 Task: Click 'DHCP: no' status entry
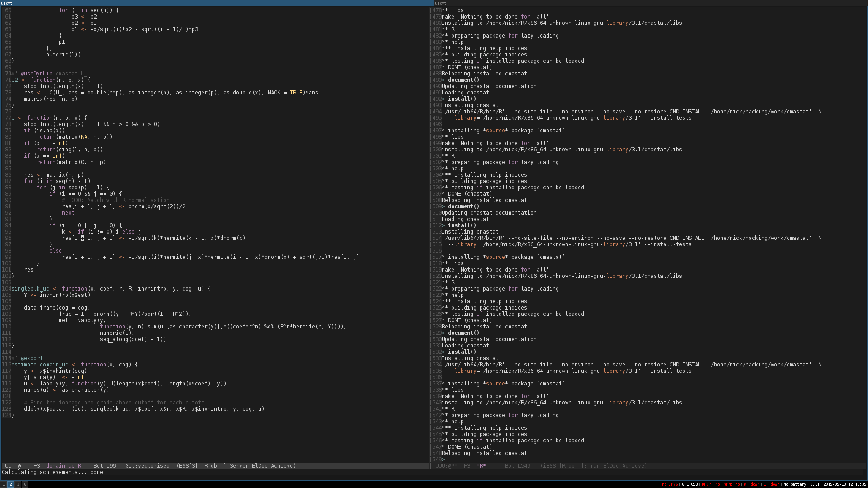pos(711,484)
